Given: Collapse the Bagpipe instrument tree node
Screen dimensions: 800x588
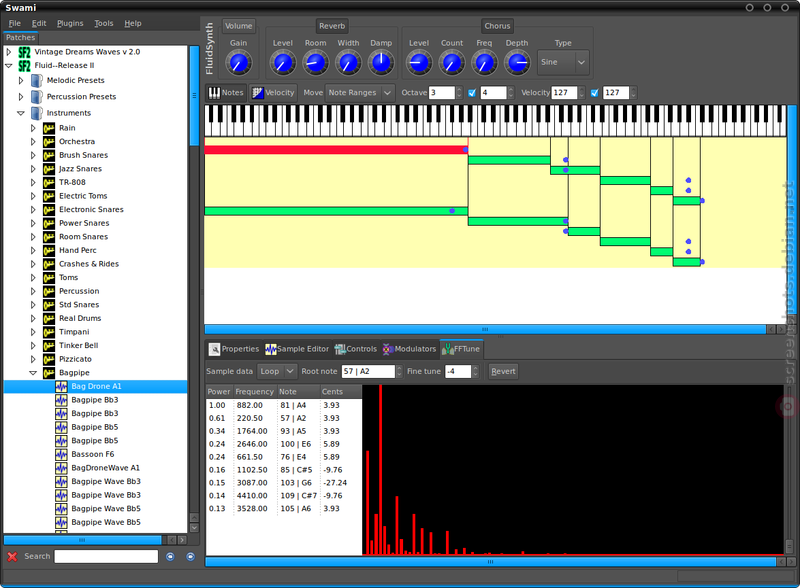Looking at the screenshot, I should click(x=33, y=373).
